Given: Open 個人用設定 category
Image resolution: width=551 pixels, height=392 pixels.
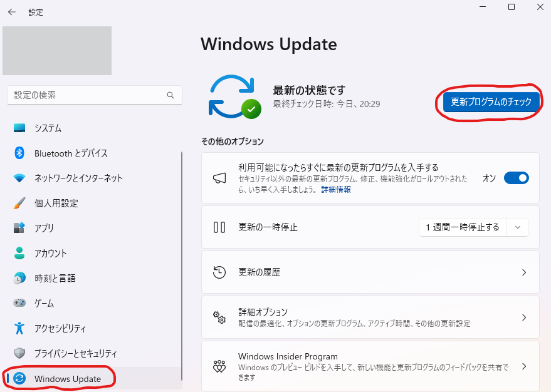Looking at the screenshot, I should pos(93,203).
